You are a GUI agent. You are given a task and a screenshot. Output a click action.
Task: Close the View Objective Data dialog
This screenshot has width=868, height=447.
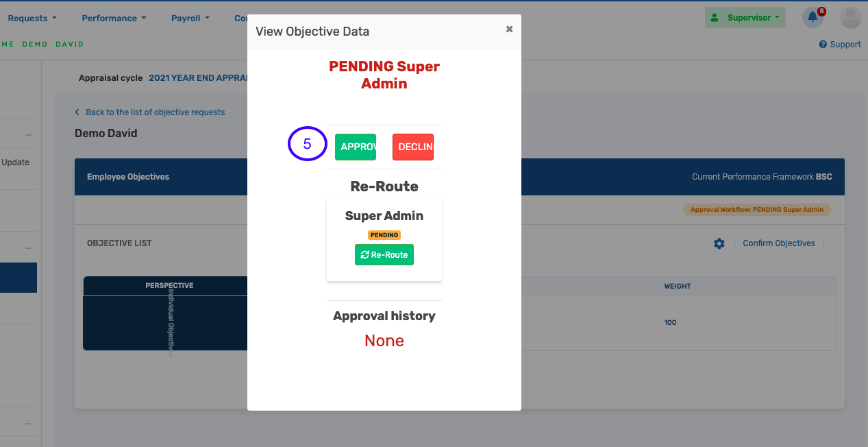click(x=509, y=29)
